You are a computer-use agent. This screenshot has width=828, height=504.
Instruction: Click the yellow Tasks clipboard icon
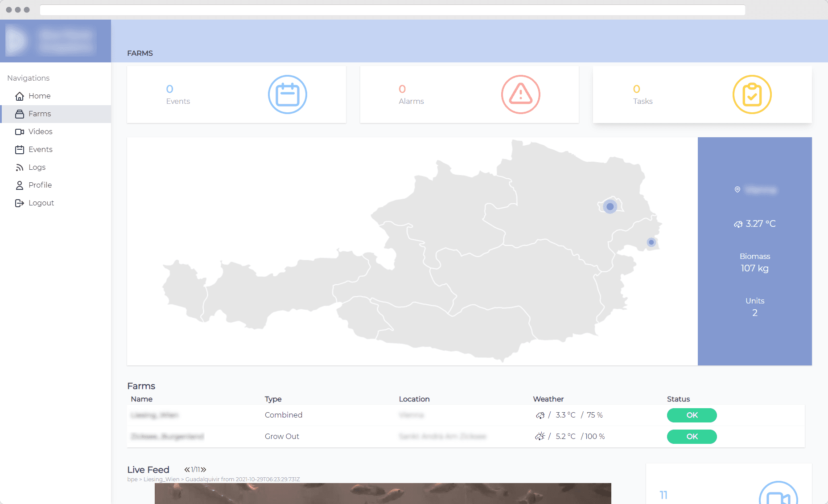pos(752,94)
